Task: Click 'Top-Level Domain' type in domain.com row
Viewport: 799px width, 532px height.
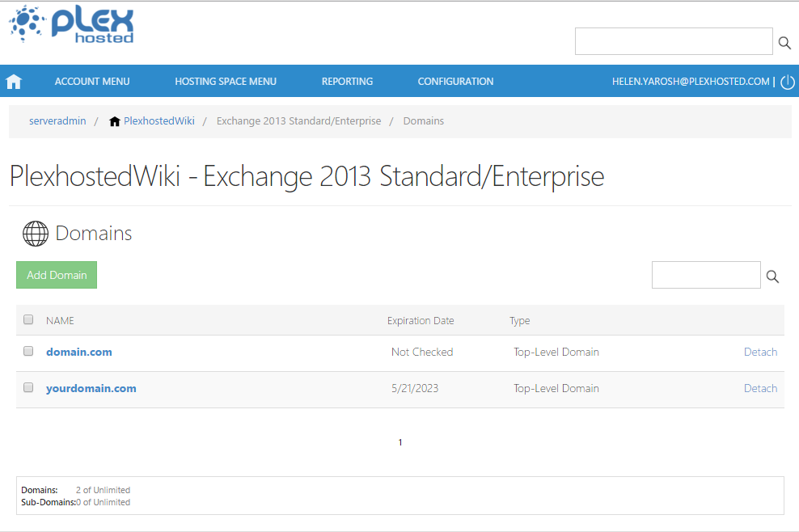Action: [556, 353]
